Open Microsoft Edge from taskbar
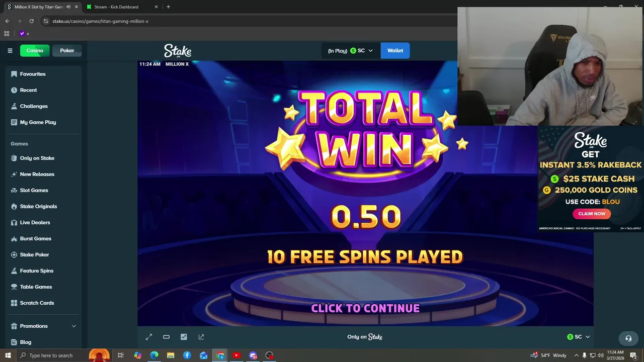 pos(154,355)
